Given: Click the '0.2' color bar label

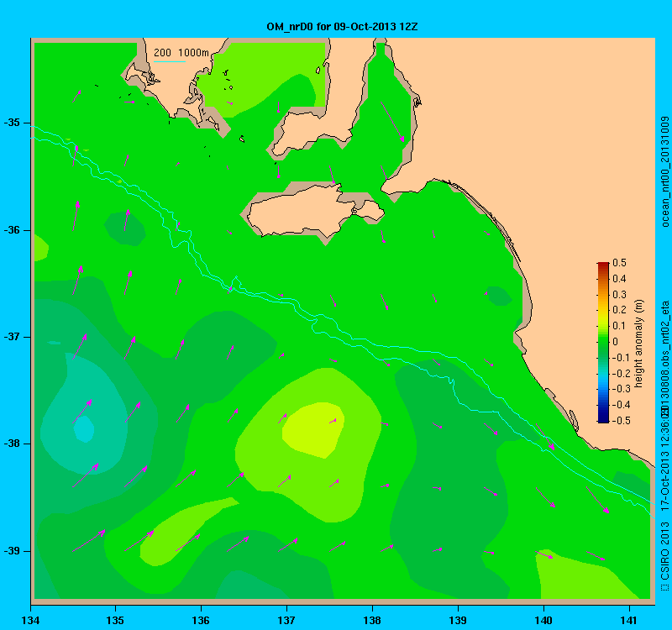Looking at the screenshot, I should pyautogui.click(x=619, y=310).
